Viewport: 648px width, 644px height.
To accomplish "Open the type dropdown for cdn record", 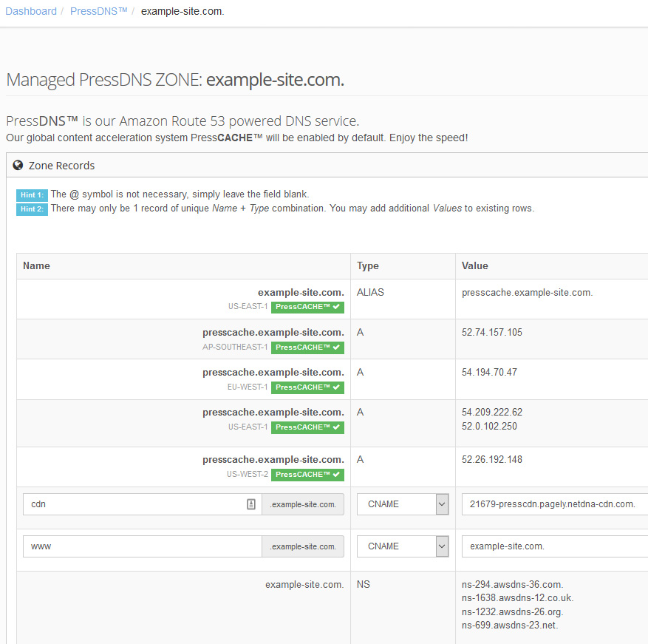I will (403, 504).
